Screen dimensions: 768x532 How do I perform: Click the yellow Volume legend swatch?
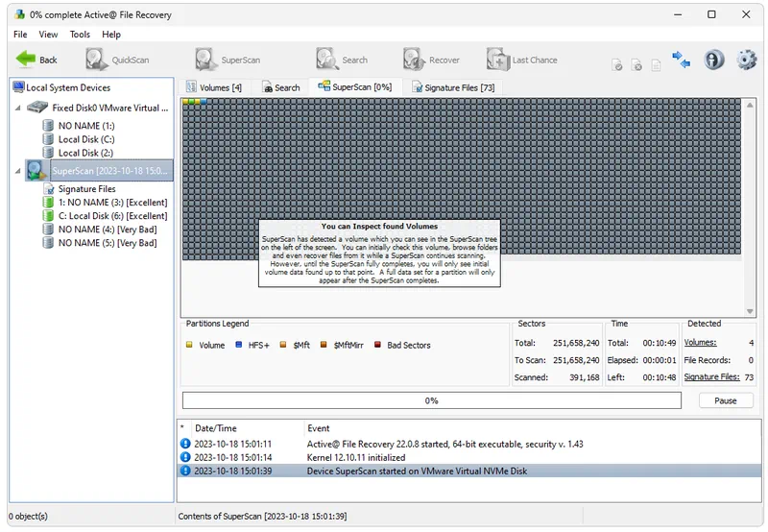[189, 345]
